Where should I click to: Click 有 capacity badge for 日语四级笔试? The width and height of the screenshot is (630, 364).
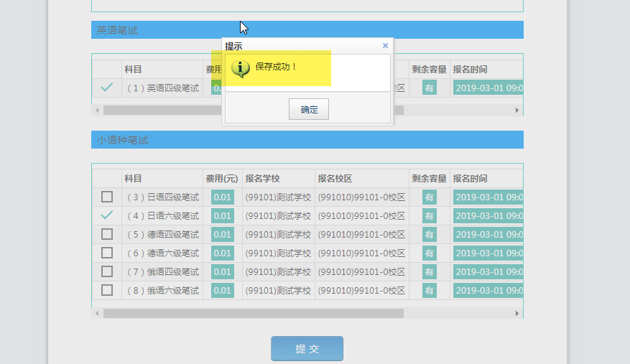point(429,197)
